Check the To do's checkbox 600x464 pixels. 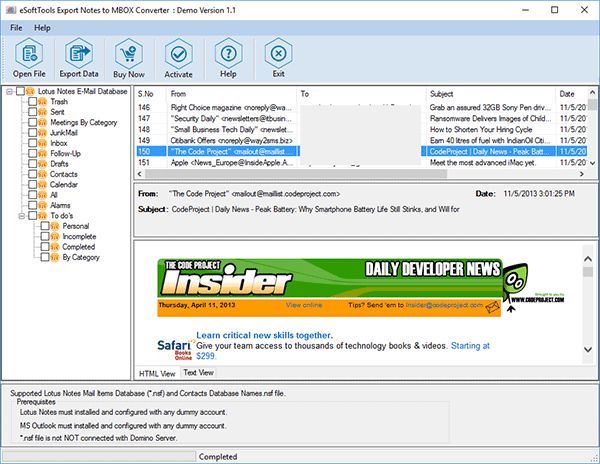33,216
